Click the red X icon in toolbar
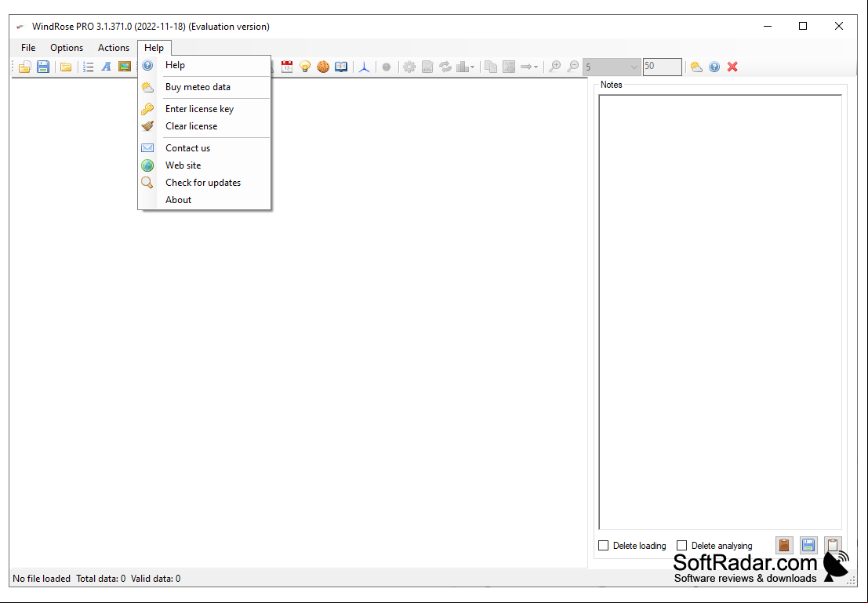This screenshot has height=603, width=868. [x=732, y=67]
